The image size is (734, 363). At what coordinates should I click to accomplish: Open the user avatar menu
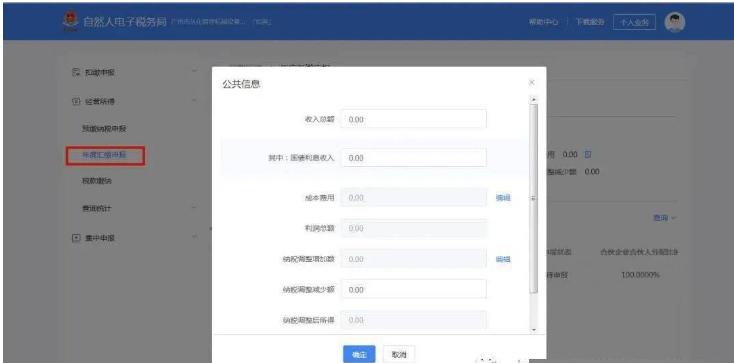(x=675, y=22)
